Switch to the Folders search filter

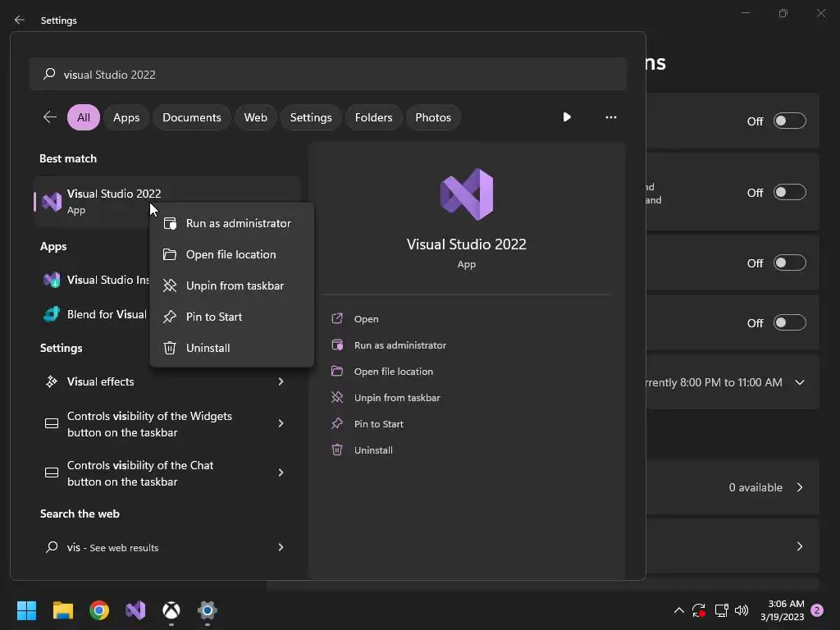[373, 117]
